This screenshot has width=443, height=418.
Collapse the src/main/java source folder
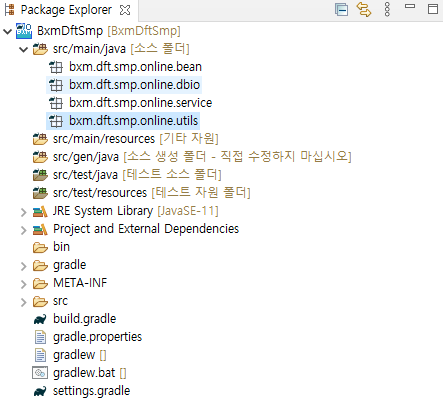tap(24, 50)
